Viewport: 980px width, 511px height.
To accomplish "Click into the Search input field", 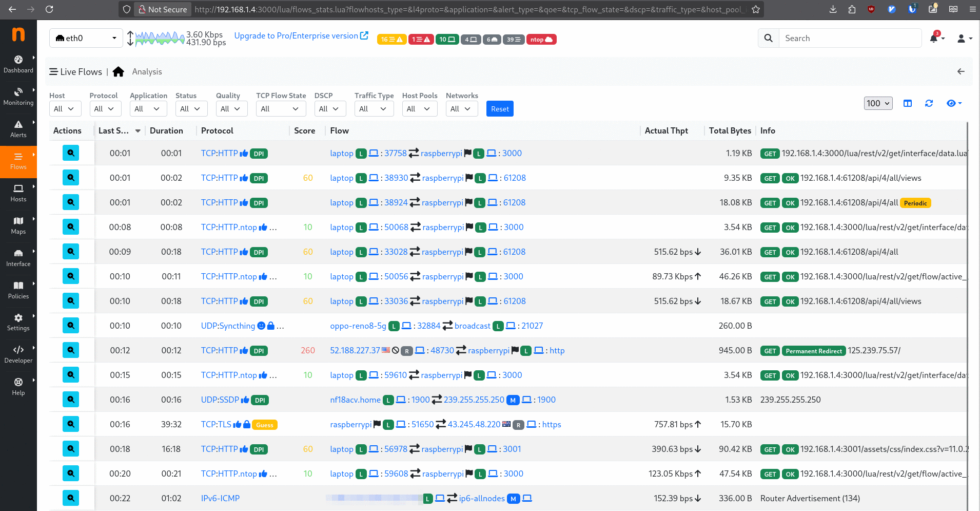I will click(x=849, y=39).
